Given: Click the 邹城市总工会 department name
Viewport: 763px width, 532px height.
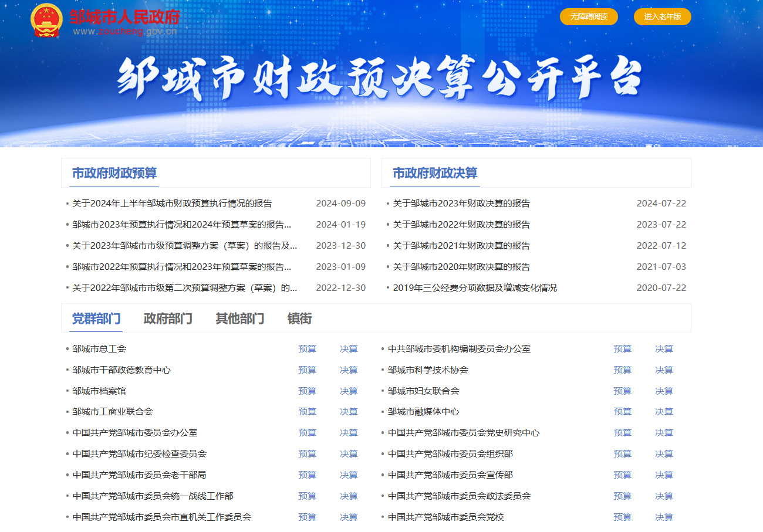Looking at the screenshot, I should [99, 349].
